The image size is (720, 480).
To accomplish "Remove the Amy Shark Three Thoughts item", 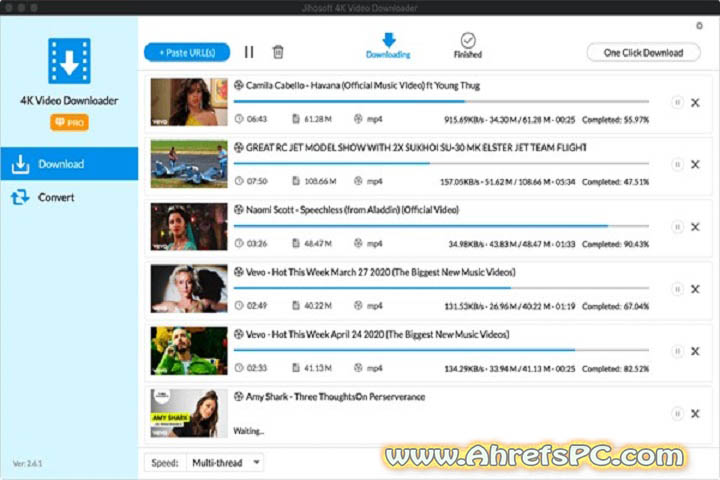I will pos(695,414).
